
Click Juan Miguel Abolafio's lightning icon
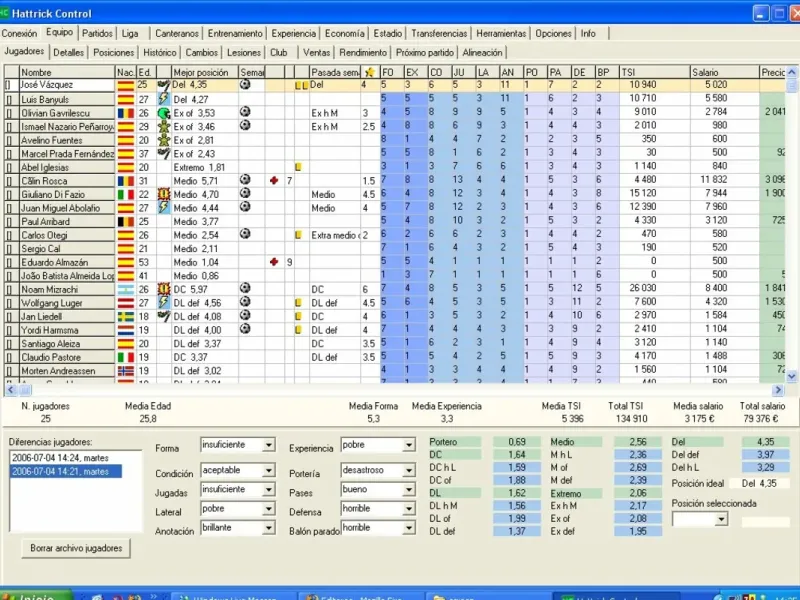click(x=164, y=207)
